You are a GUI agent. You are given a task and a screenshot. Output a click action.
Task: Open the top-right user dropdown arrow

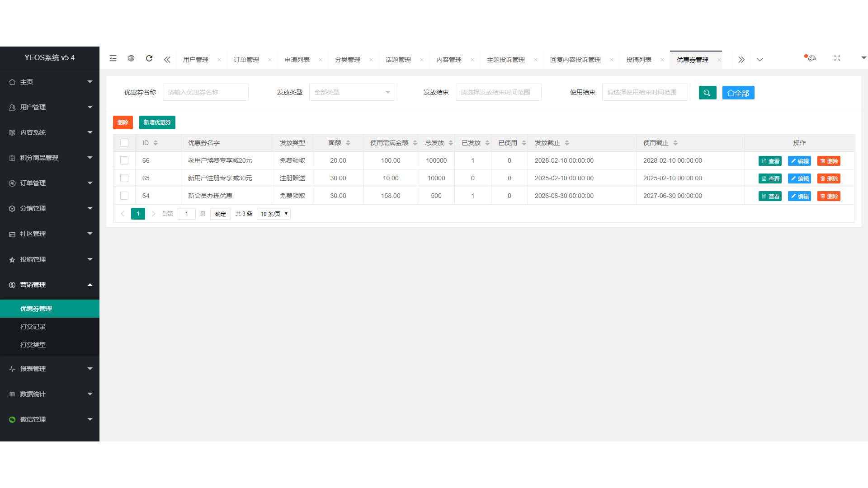[863, 58]
